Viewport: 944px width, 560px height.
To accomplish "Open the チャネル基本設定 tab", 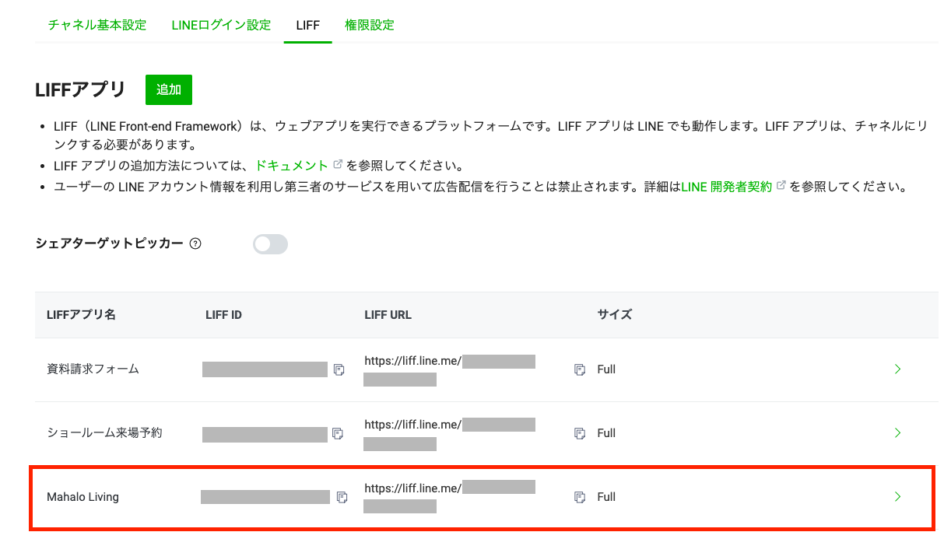I will tap(97, 25).
